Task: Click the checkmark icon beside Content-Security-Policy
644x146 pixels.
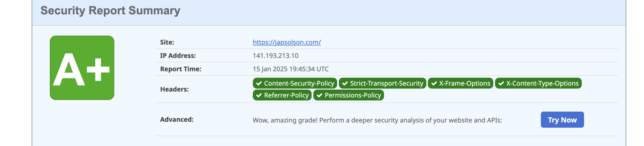Action: [x=259, y=83]
